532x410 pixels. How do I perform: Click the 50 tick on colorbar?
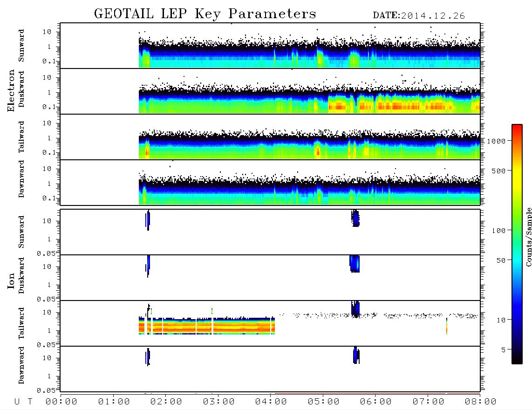(500, 260)
